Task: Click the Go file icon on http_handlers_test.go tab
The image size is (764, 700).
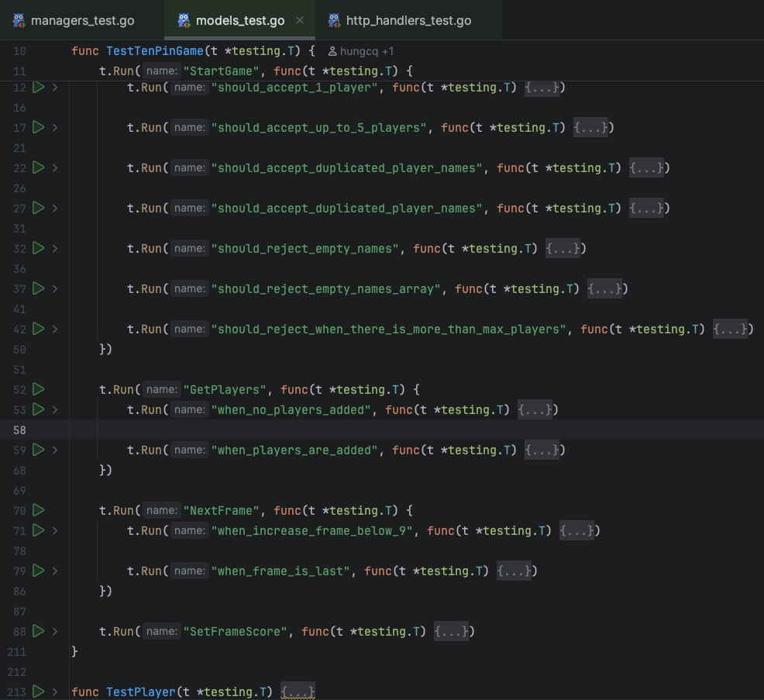Action: tap(334, 20)
